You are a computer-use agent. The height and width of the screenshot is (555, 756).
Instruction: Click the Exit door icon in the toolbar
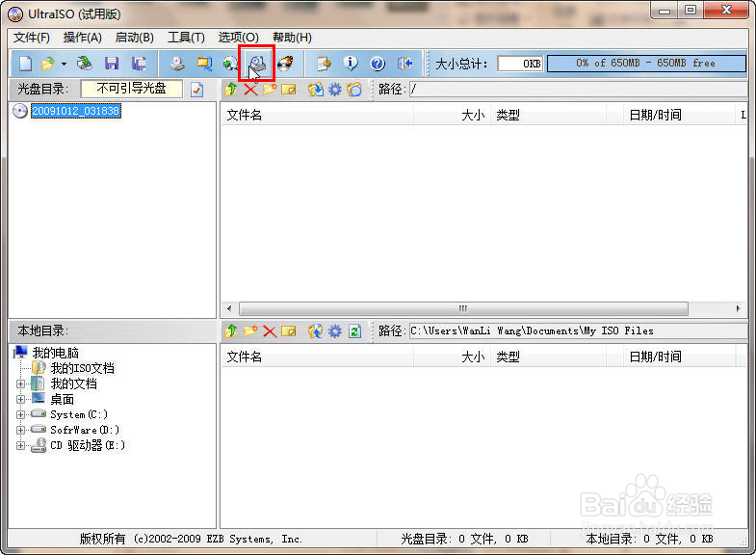[x=405, y=64]
